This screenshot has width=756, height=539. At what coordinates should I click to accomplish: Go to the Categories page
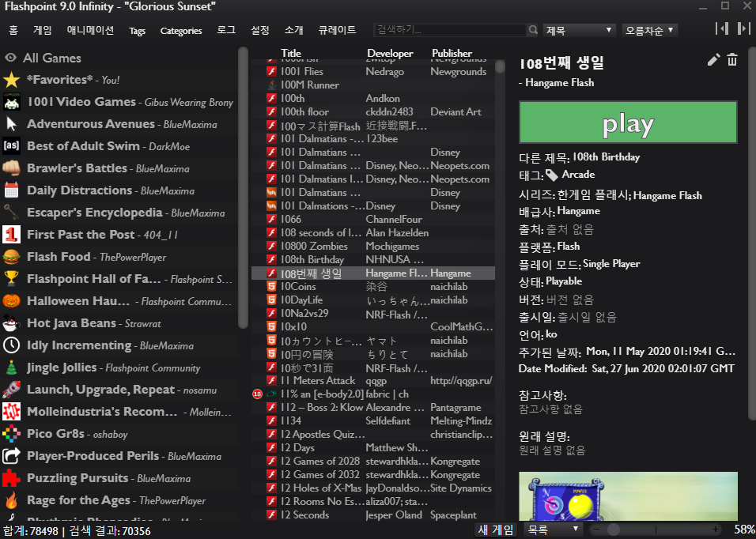click(181, 31)
